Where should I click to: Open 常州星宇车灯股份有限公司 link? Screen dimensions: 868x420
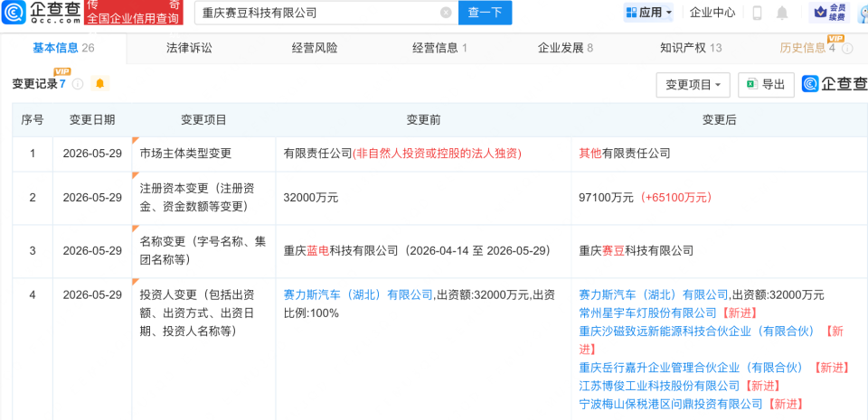(x=647, y=313)
